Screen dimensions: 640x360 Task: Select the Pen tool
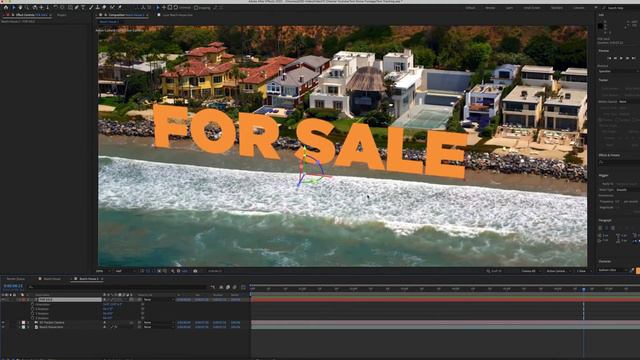click(x=76, y=7)
